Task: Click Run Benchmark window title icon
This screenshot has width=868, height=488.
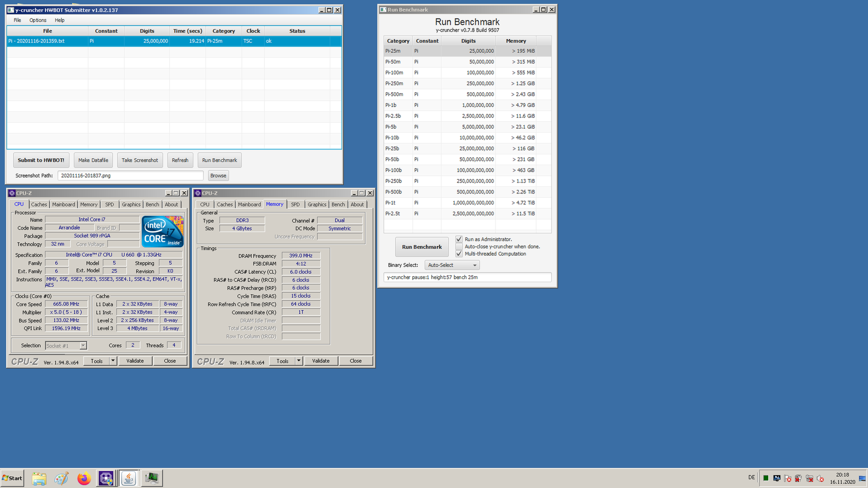Action: pos(383,9)
